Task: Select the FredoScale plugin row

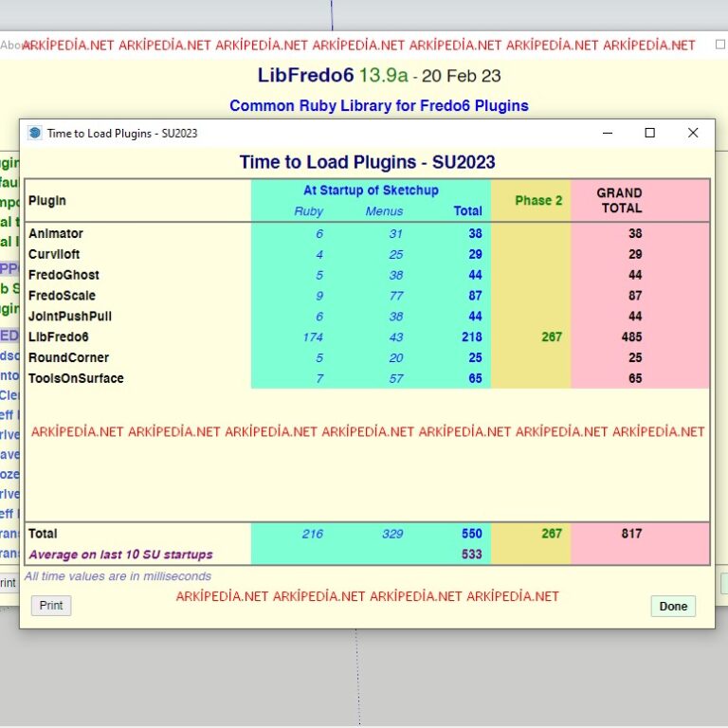Action: tap(367, 296)
